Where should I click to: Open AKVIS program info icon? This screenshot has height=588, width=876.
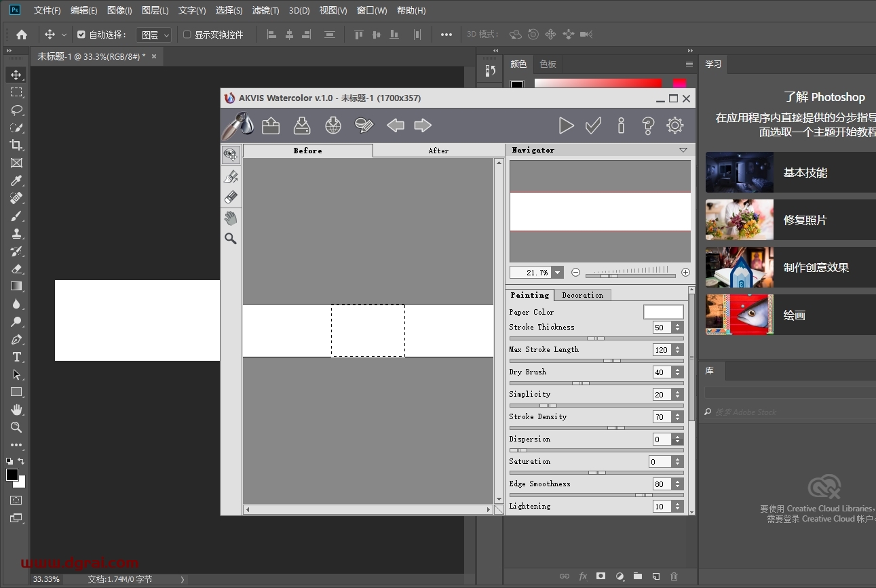coord(621,125)
